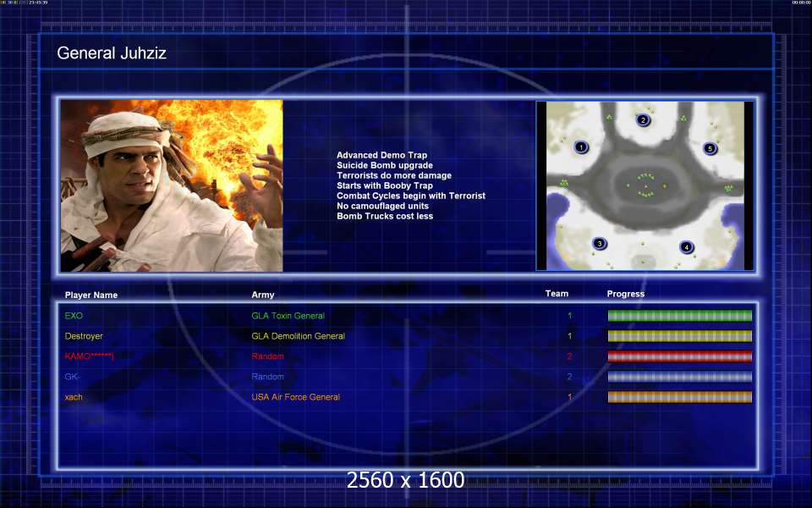Image resolution: width=812 pixels, height=508 pixels.
Task: Click the No camouflaged units line
Action: click(382, 206)
